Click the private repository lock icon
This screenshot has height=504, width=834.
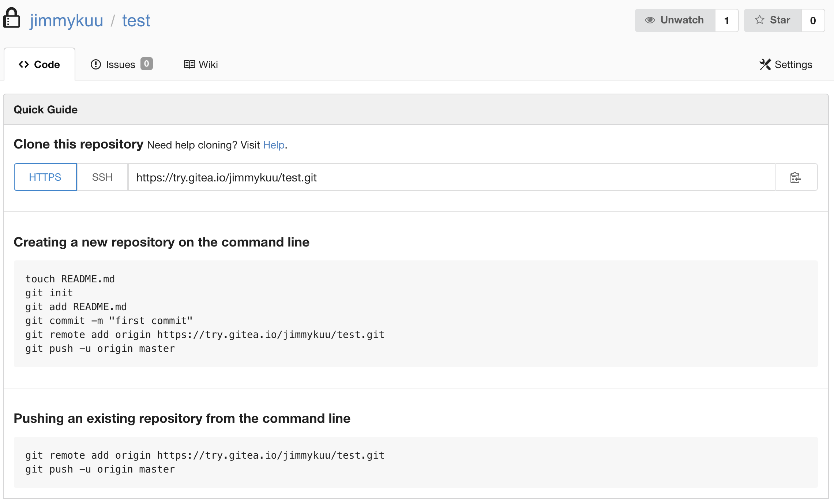point(11,18)
